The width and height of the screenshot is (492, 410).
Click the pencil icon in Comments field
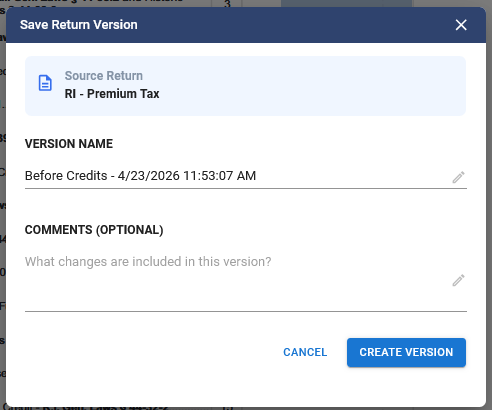pos(458,280)
